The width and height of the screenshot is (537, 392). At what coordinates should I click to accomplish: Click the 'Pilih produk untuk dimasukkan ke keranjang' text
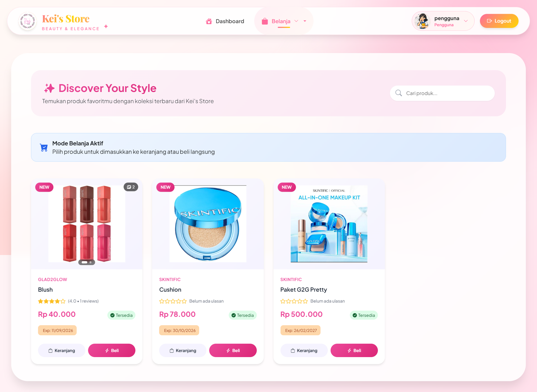pyautogui.click(x=134, y=152)
